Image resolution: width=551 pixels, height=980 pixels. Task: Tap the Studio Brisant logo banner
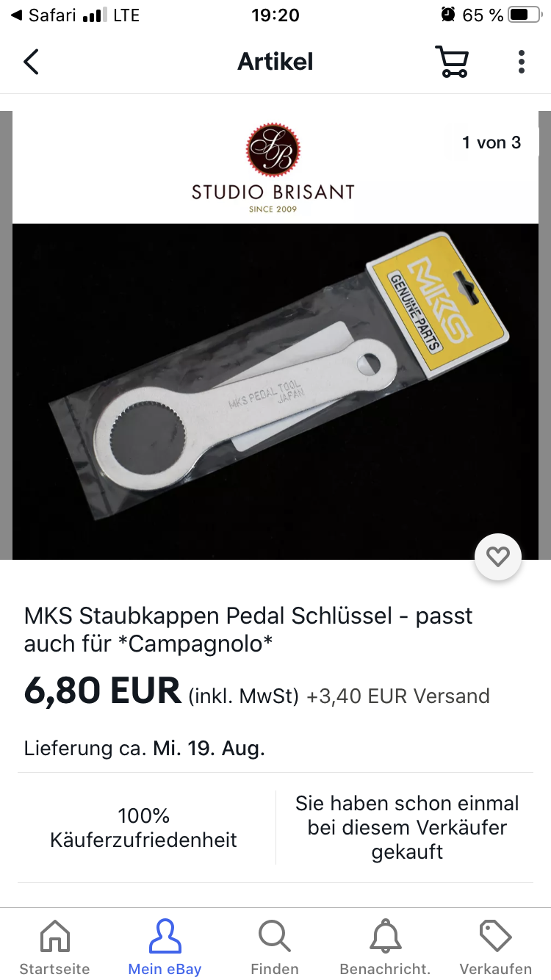273,167
